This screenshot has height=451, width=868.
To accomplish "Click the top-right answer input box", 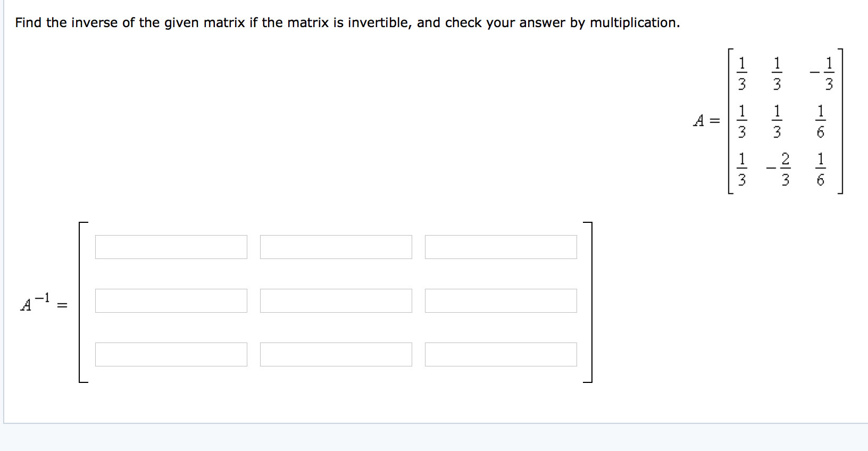I will pyautogui.click(x=500, y=247).
